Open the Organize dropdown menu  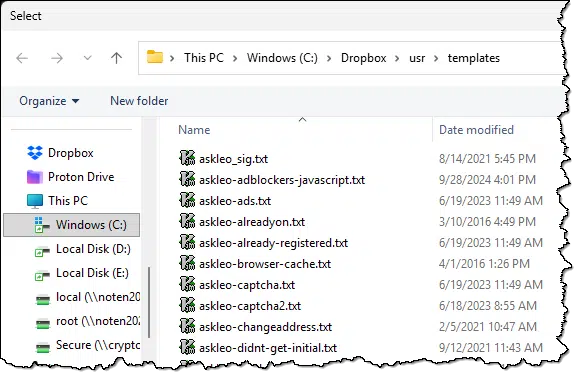[49, 101]
